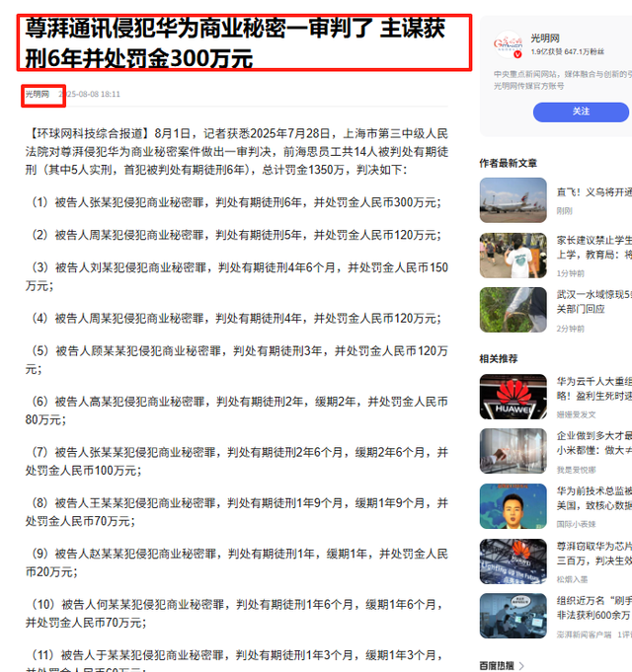Viewport: 632px width, 672px height.
Task: Click the 2分钟前 timestamp
Action: 570,329
